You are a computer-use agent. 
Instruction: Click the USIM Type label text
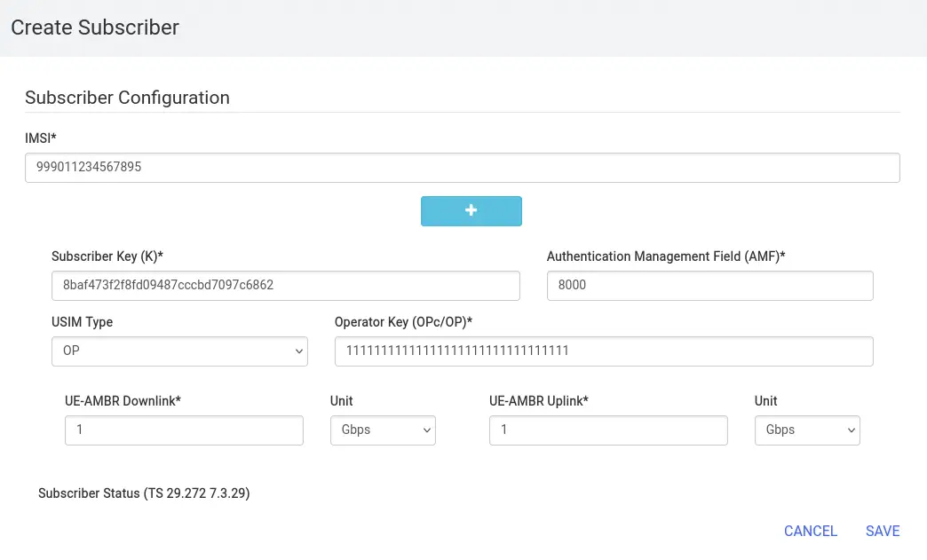[x=82, y=322]
